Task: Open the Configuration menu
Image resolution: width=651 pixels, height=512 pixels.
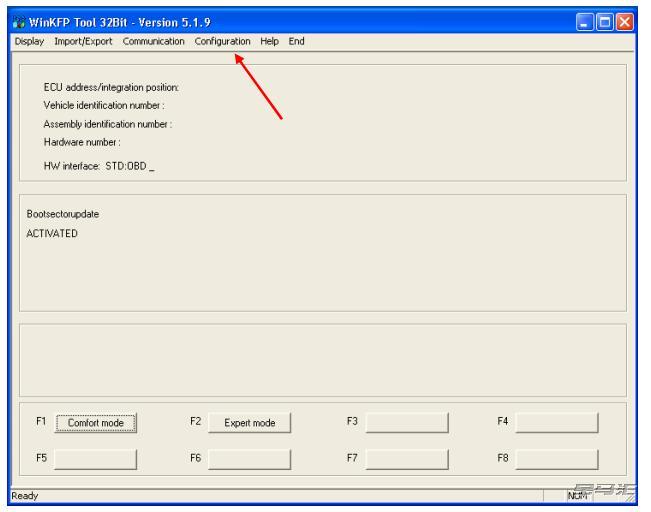Action: click(x=223, y=42)
